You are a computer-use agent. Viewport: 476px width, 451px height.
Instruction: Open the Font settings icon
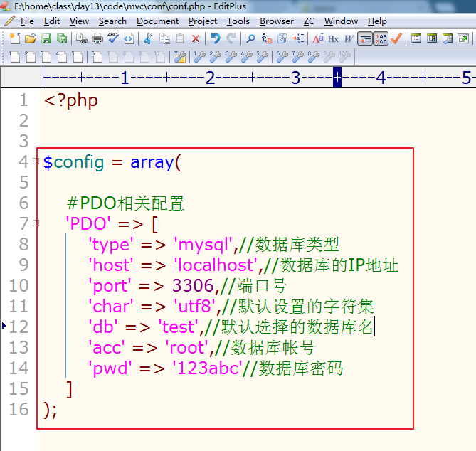318,38
